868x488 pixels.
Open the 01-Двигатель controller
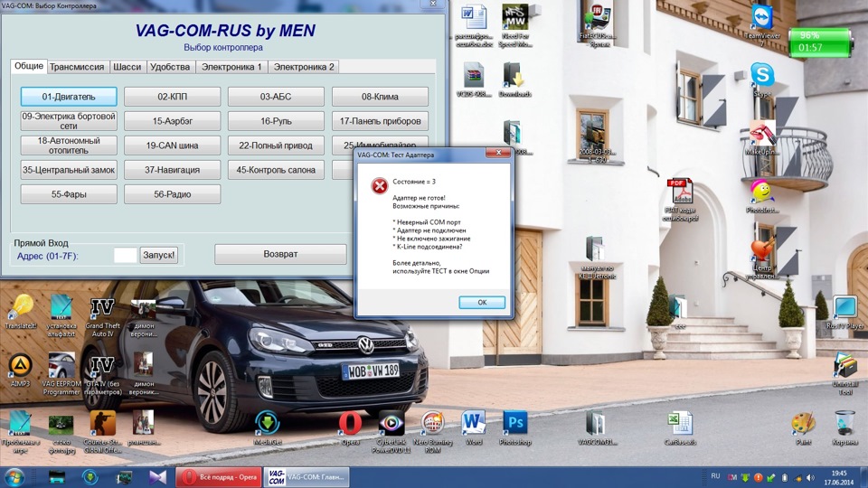[x=69, y=97]
